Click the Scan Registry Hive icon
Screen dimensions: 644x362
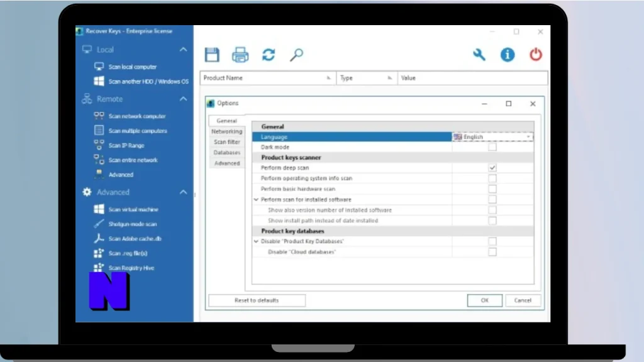pos(99,268)
